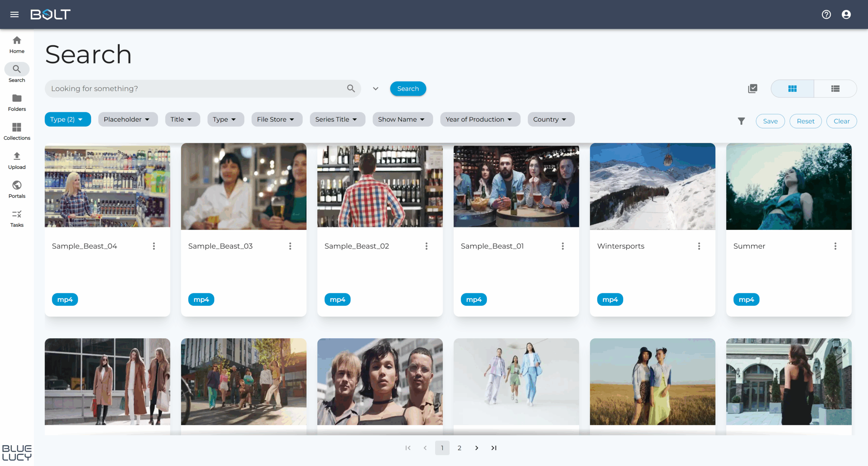The image size is (868, 466).
Task: Open the user account profile icon
Action: tap(846, 14)
